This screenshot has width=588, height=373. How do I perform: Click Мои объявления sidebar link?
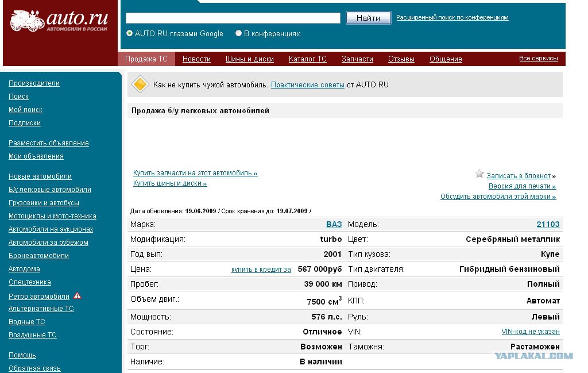[36, 156]
